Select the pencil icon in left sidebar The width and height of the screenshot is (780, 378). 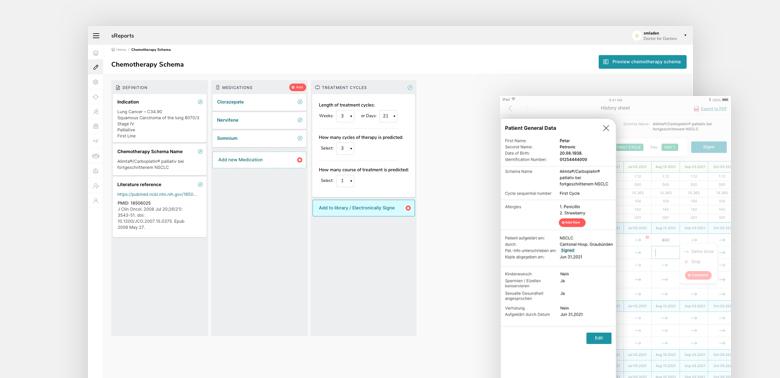pyautogui.click(x=96, y=67)
